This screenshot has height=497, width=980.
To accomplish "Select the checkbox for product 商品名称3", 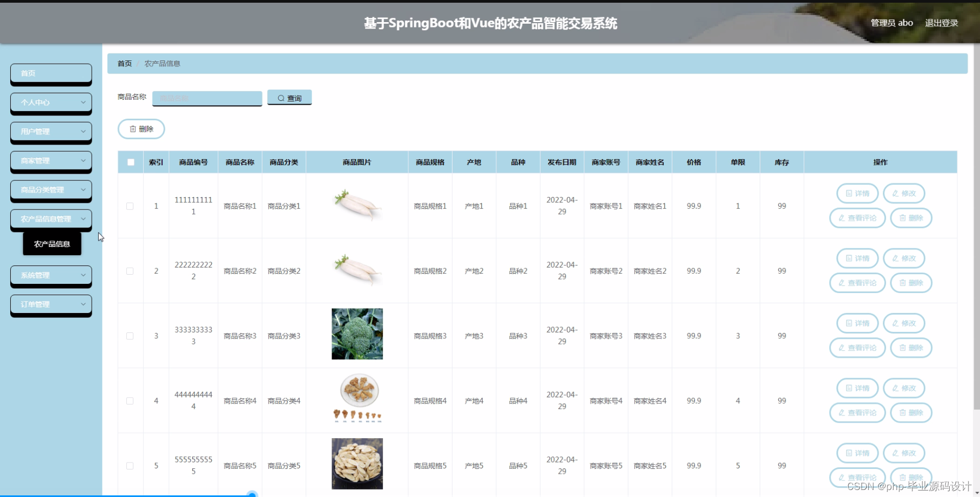I will 130,335.
